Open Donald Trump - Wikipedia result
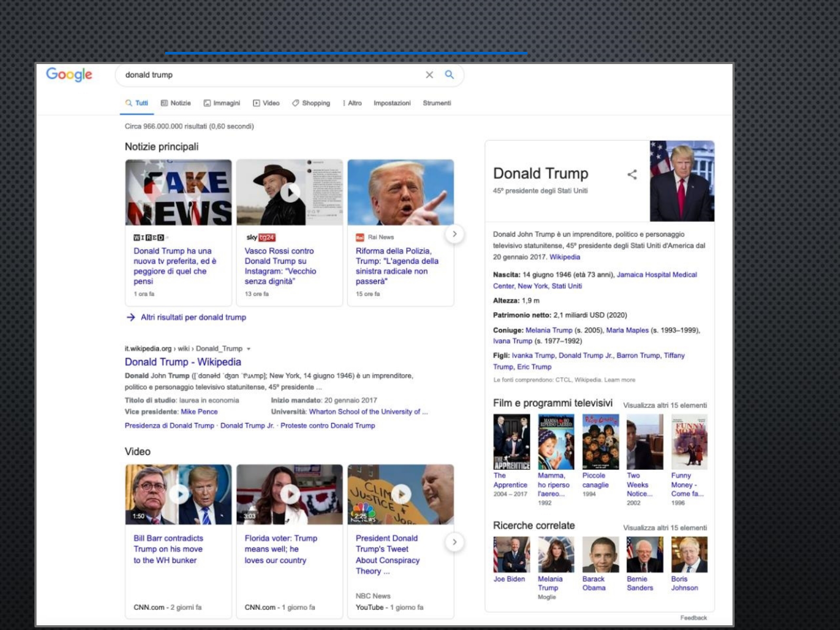 point(183,362)
